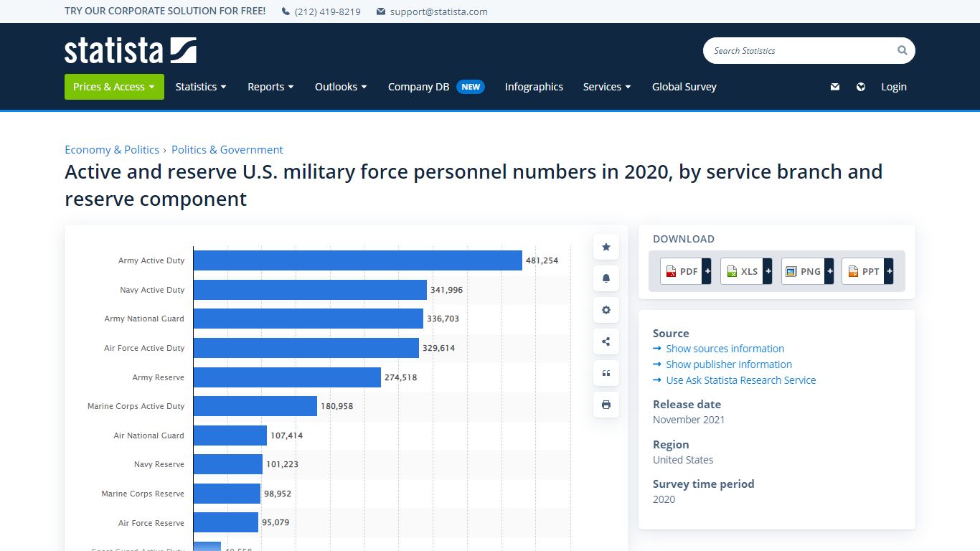Expand the Statistics menu

click(x=201, y=87)
